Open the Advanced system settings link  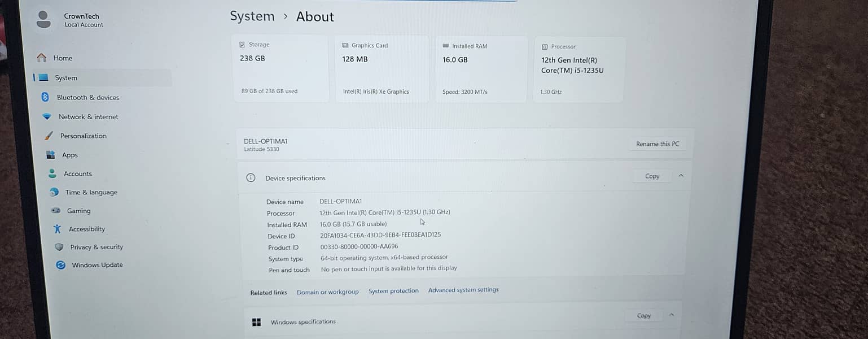pos(463,290)
